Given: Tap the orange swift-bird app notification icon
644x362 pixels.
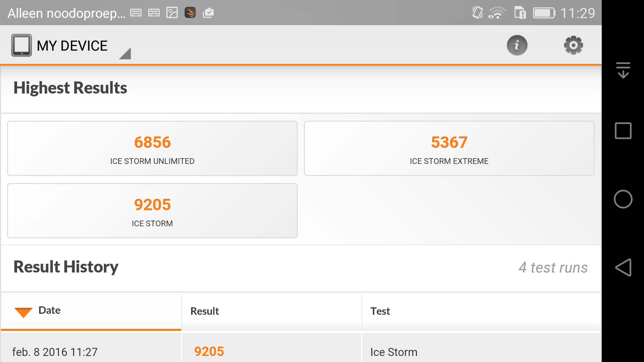Looking at the screenshot, I should [190, 13].
